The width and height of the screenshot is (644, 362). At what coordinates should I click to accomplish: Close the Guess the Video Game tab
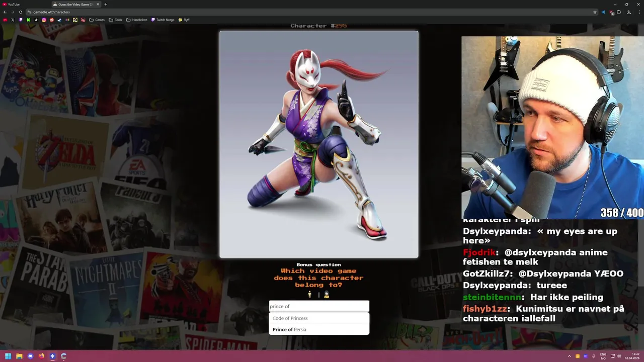point(98,4)
